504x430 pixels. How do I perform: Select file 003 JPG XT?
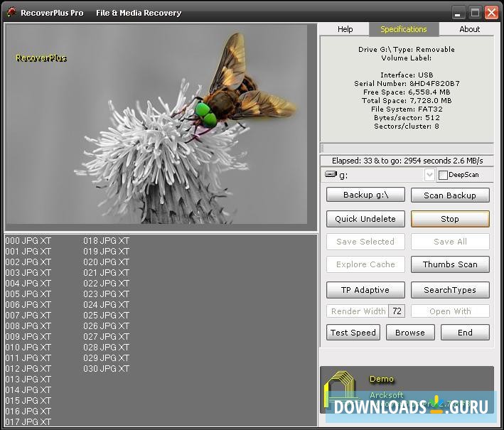[x=28, y=272]
